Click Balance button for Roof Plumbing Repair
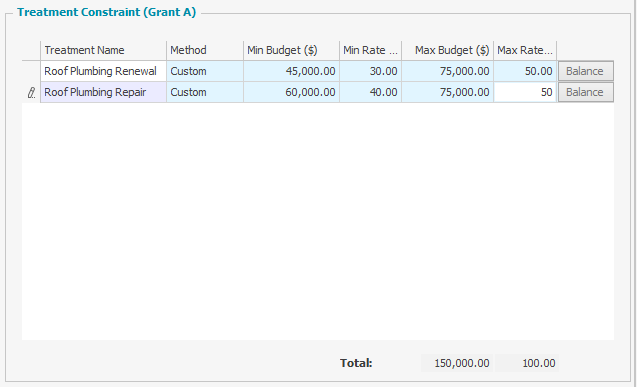 pyautogui.click(x=585, y=92)
